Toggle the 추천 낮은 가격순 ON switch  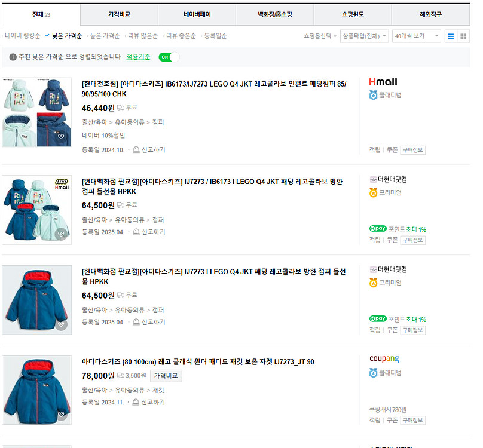169,57
